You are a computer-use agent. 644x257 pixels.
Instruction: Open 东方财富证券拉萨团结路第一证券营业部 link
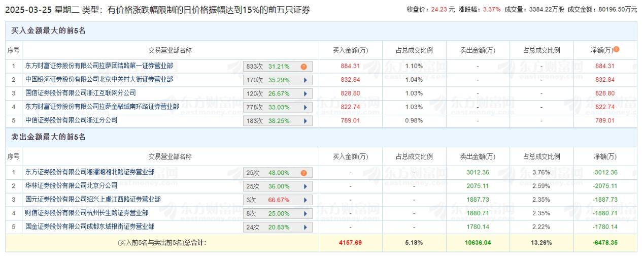(x=99, y=66)
